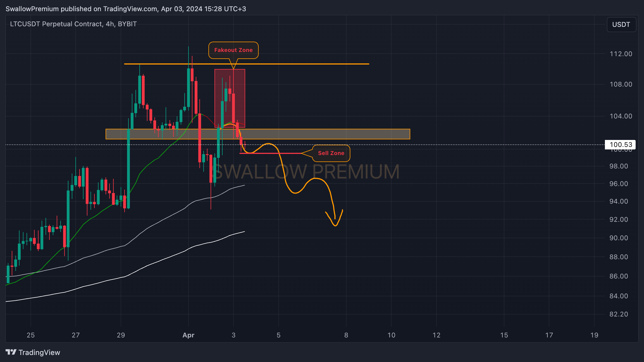The image size is (644, 362).
Task: Click the 86.00 price axis label
Action: point(619,276)
